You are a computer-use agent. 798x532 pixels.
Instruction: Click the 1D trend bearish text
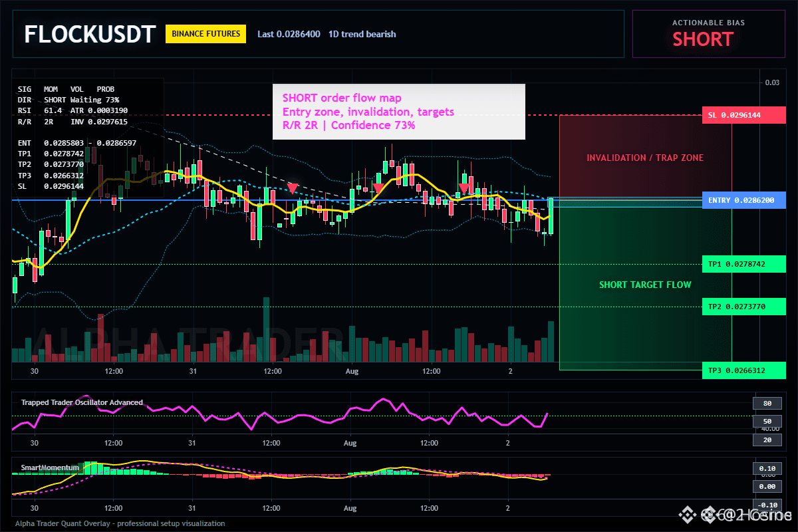coord(362,34)
